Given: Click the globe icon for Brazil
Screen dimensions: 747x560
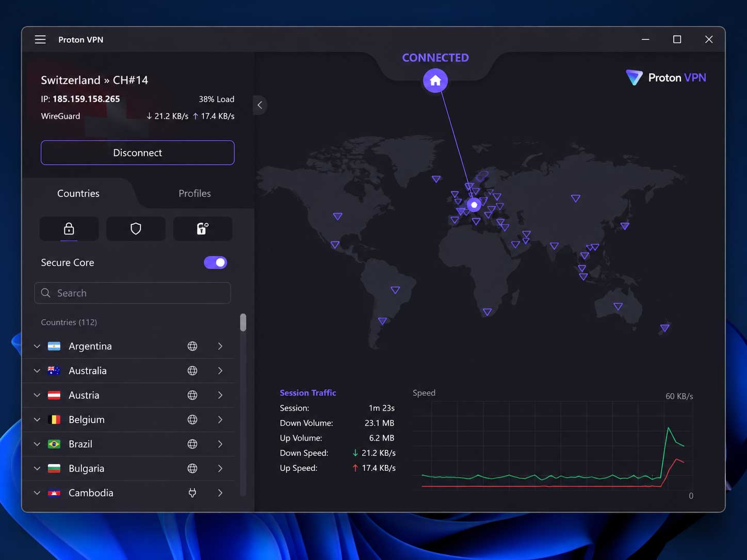Looking at the screenshot, I should [x=192, y=444].
